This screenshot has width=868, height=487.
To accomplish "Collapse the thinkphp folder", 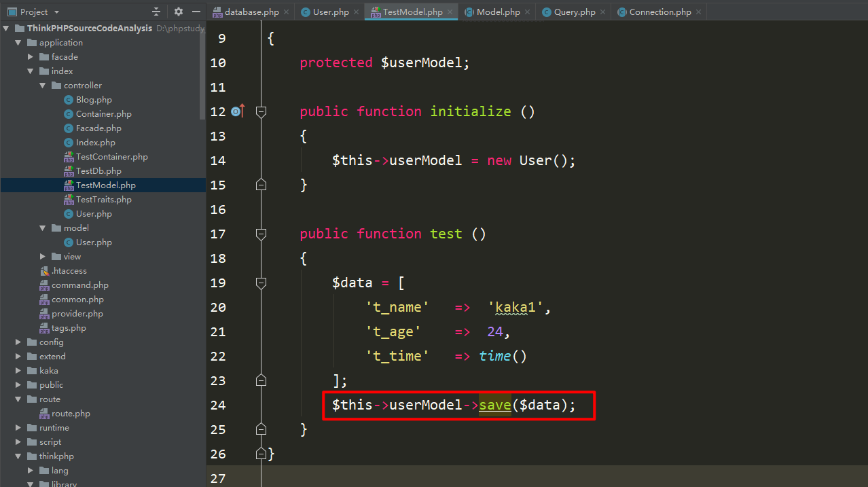I will (x=18, y=456).
